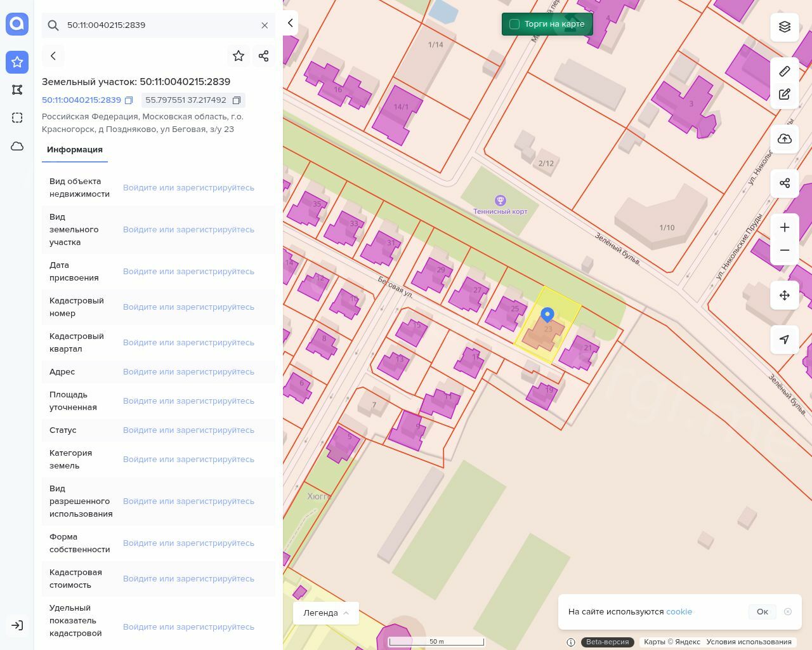Go back using the left chevron
This screenshot has height=650, width=812.
coord(53,56)
